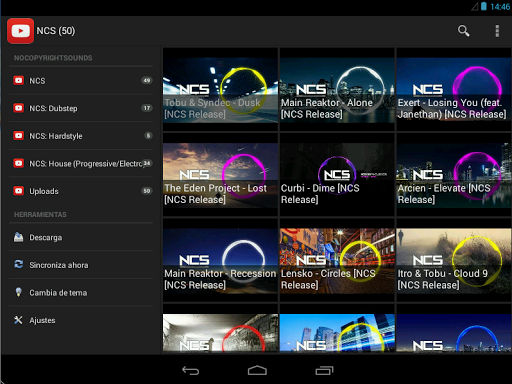
Task: Open Itro & Tobu - Cloud 9 video
Action: pos(454,260)
